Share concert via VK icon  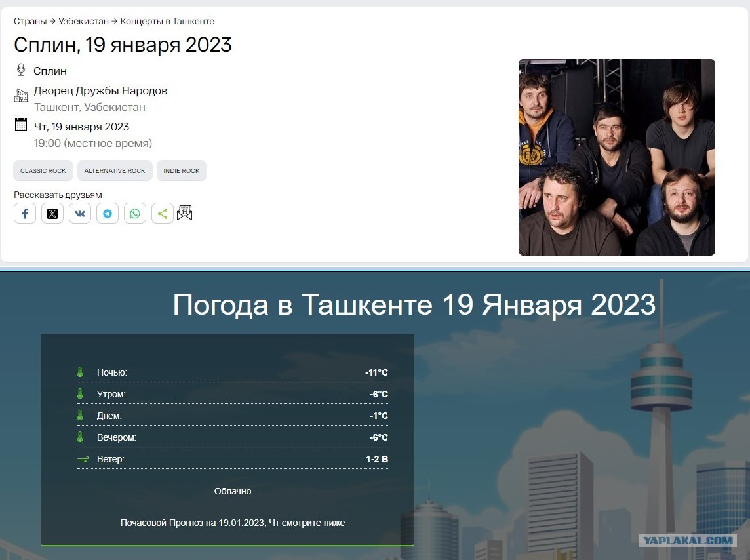click(80, 213)
